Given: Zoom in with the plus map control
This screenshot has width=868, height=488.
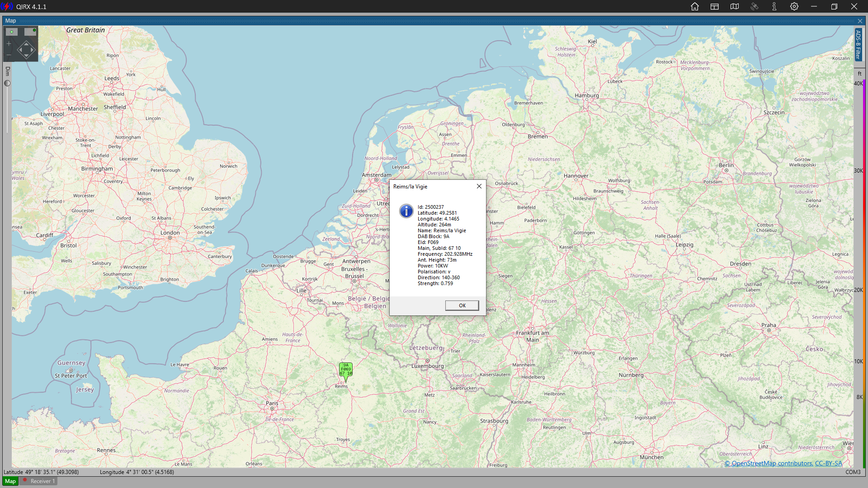Looking at the screenshot, I should 9,44.
